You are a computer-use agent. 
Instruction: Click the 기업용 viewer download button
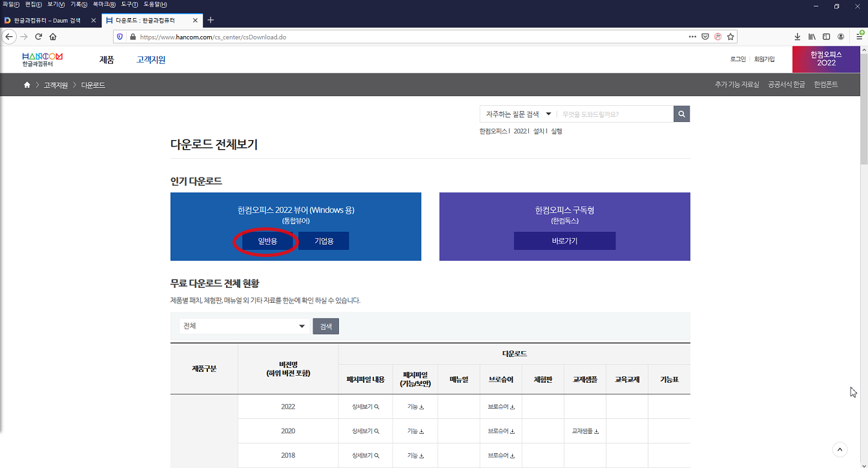[324, 241]
